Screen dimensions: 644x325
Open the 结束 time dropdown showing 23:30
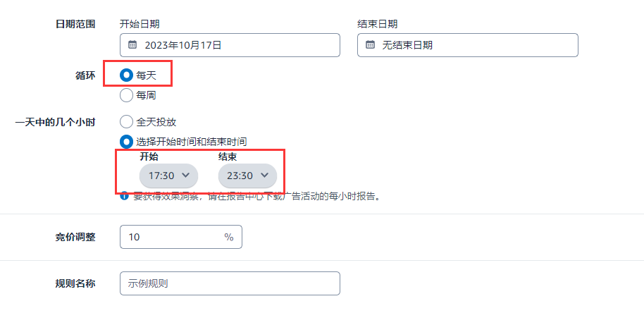[247, 176]
